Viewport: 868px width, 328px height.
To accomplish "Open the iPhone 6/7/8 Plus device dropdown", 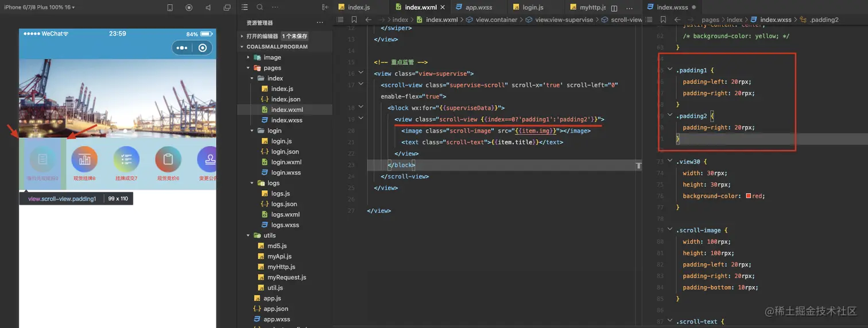I will (x=39, y=7).
